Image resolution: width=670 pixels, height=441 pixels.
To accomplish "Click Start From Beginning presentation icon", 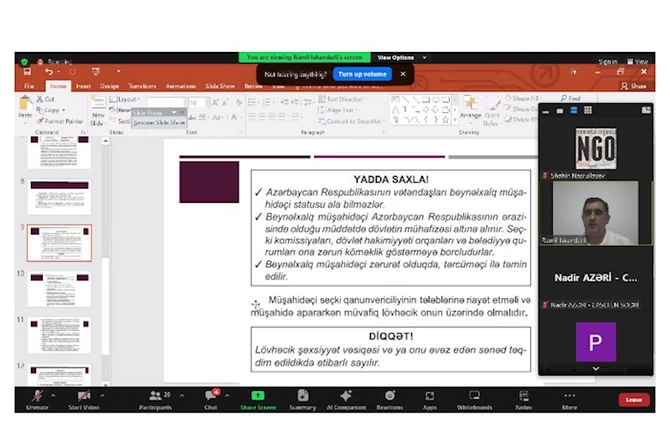I will (x=96, y=71).
